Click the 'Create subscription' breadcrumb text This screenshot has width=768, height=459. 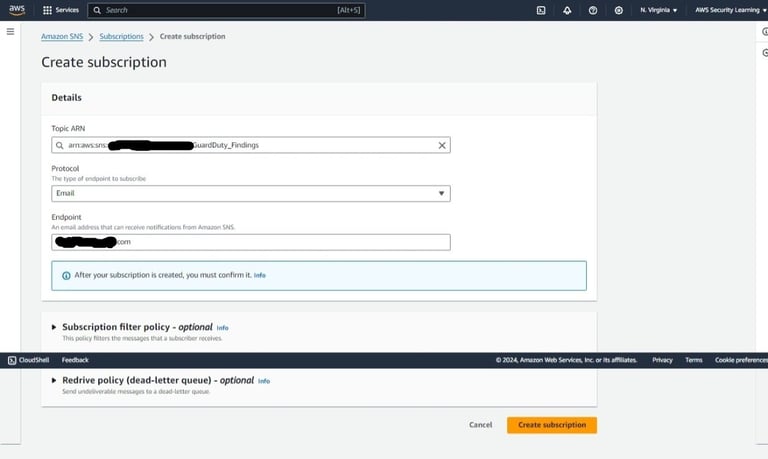[x=192, y=36]
